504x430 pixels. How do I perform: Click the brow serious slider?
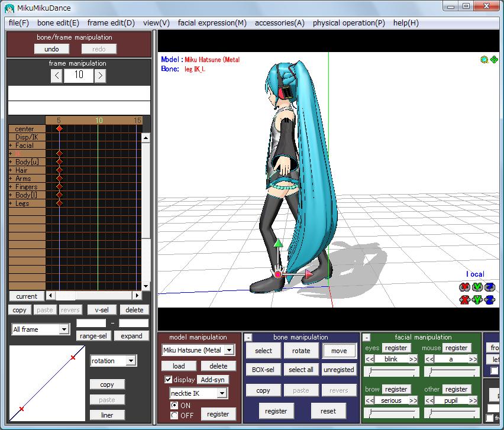point(392,413)
